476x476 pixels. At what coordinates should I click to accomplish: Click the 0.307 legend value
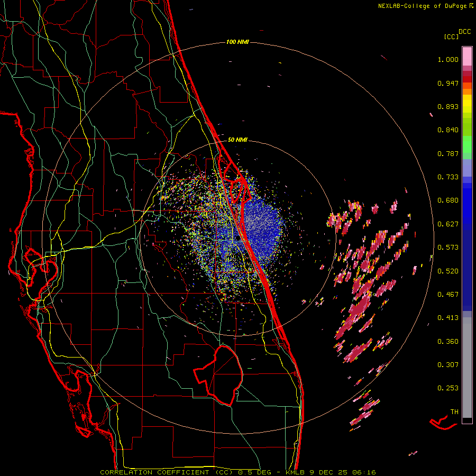pos(448,365)
